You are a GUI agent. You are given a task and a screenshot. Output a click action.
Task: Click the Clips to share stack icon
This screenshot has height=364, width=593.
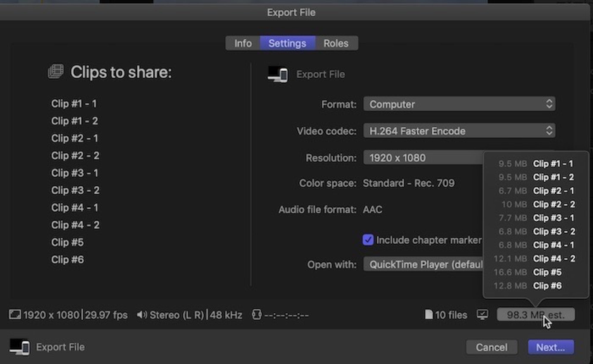[x=56, y=72]
